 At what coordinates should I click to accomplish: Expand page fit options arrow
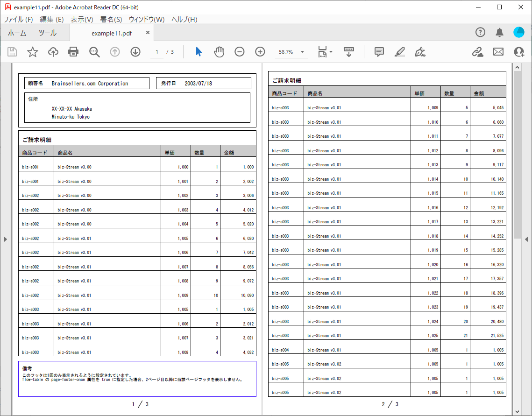point(331,52)
